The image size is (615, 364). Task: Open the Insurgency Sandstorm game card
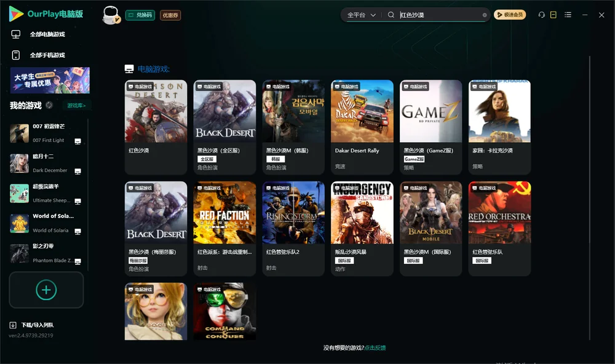coord(362,229)
